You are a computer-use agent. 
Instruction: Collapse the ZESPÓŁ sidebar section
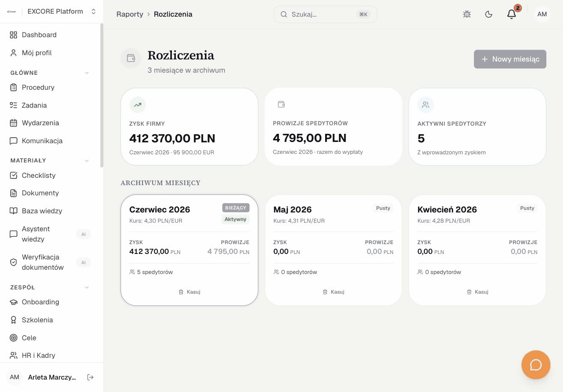click(87, 287)
